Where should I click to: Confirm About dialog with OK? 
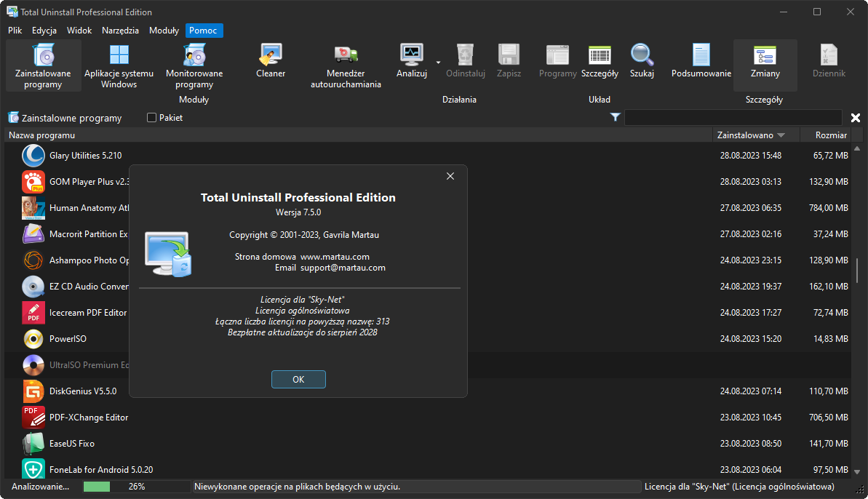click(298, 380)
